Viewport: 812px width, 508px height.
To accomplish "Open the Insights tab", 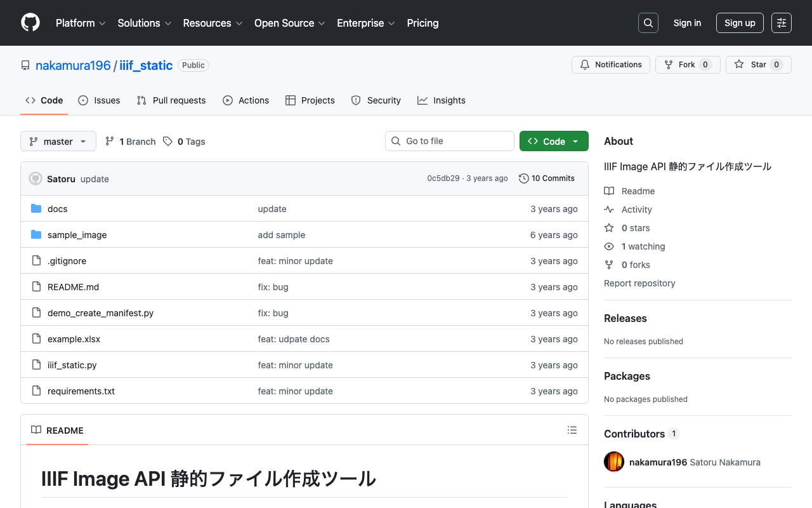I will pyautogui.click(x=441, y=100).
